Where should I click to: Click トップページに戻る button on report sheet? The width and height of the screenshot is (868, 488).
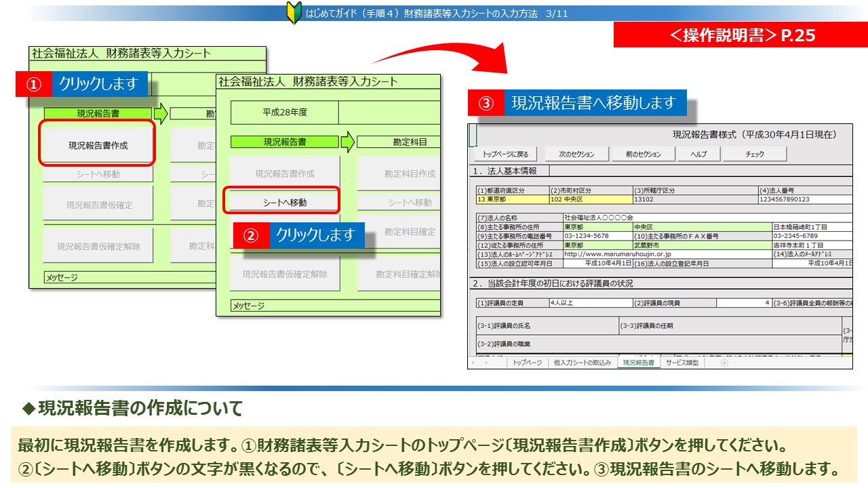[x=505, y=155]
